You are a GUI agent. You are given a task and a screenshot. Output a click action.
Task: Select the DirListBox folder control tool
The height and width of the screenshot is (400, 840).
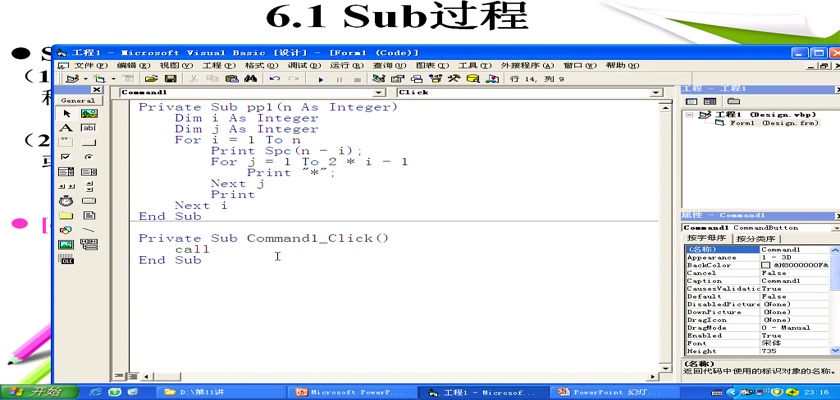(66, 216)
